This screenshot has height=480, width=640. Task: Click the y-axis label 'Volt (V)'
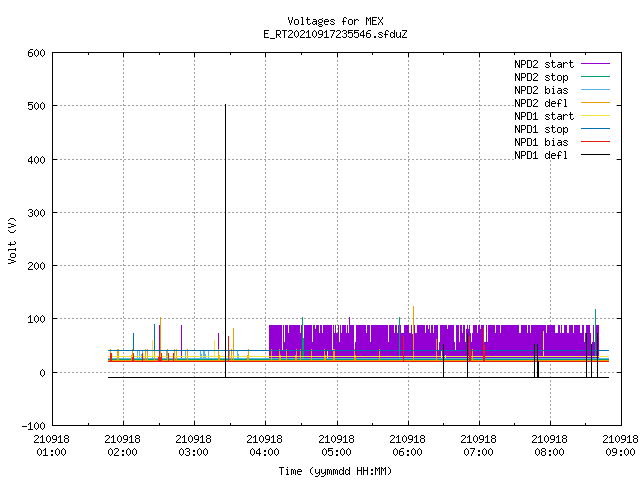[x=12, y=240]
